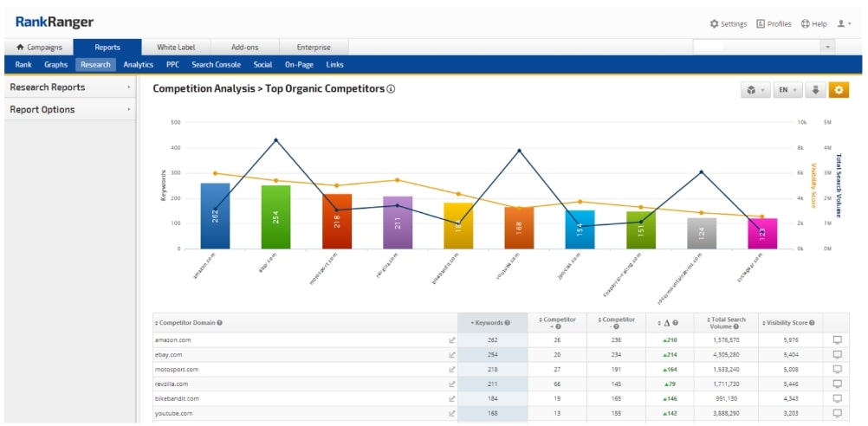868x426 pixels.
Task: Open PPC in the blue submenu
Action: (x=172, y=65)
